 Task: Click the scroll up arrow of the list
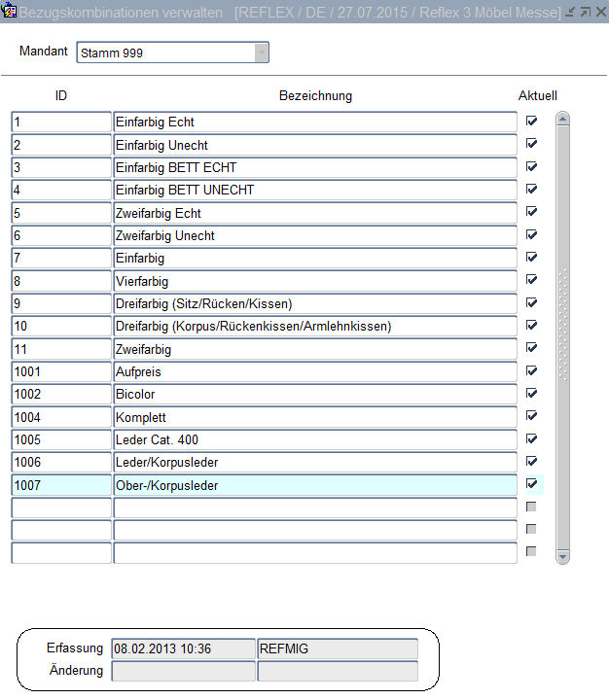coord(562,120)
